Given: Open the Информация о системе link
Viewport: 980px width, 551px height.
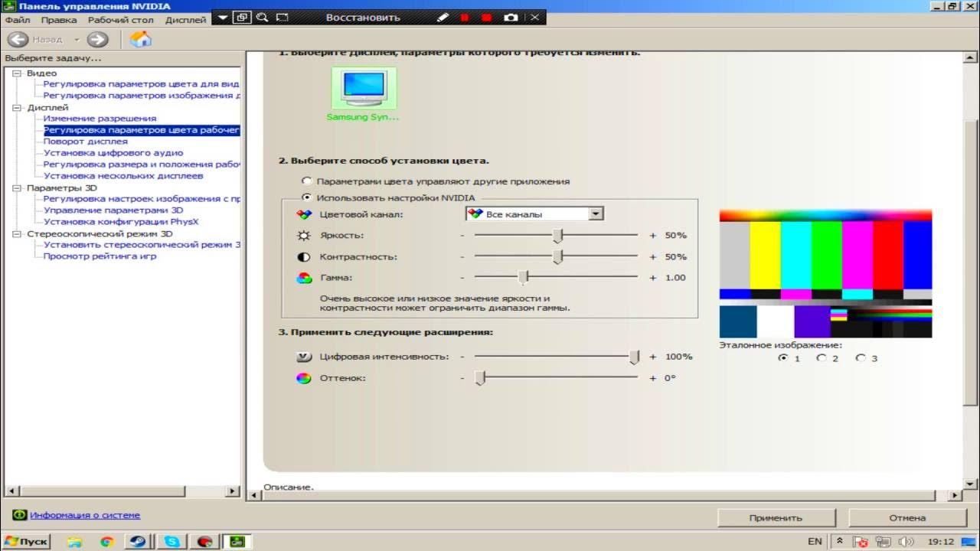Looking at the screenshot, I should pos(85,515).
